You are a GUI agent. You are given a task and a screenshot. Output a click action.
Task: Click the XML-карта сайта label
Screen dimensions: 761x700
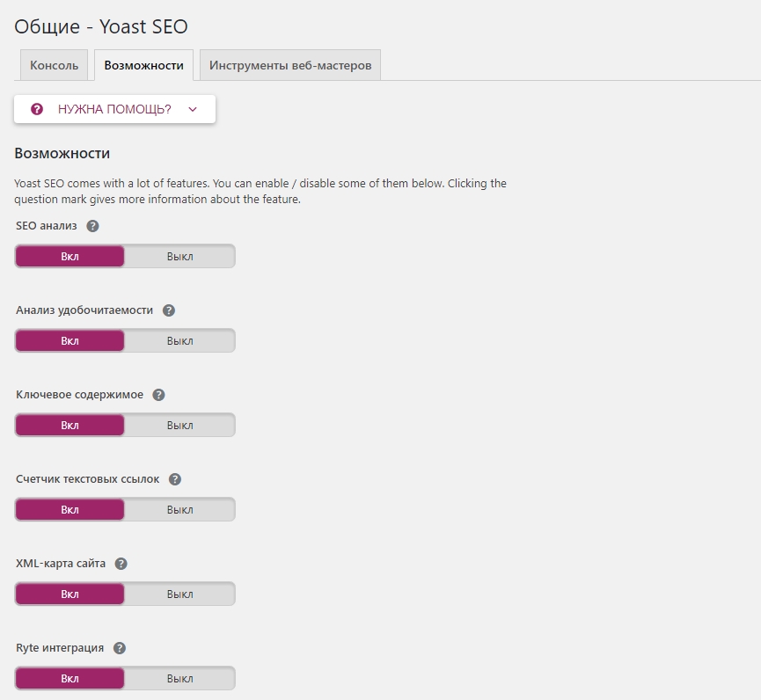coord(61,564)
